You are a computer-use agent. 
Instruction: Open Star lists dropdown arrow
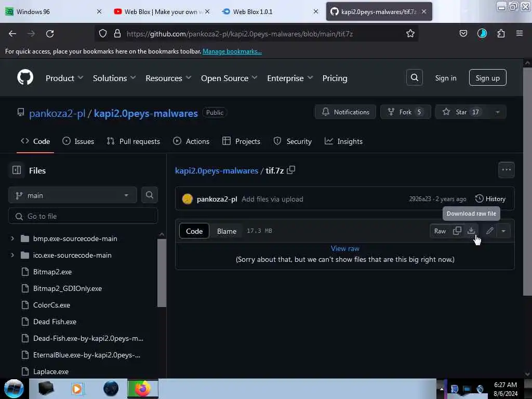(x=497, y=112)
